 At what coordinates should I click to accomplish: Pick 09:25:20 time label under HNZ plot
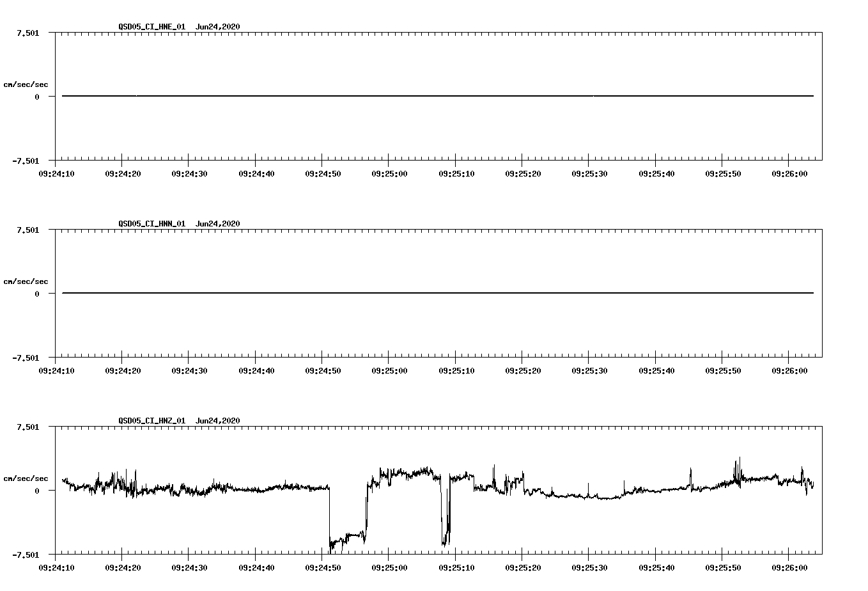(x=523, y=567)
